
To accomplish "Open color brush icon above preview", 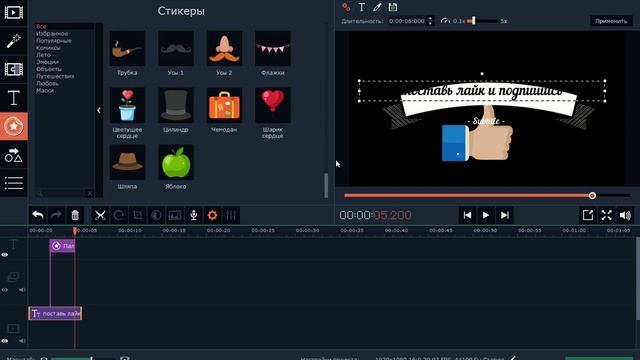I will pyautogui.click(x=377, y=7).
